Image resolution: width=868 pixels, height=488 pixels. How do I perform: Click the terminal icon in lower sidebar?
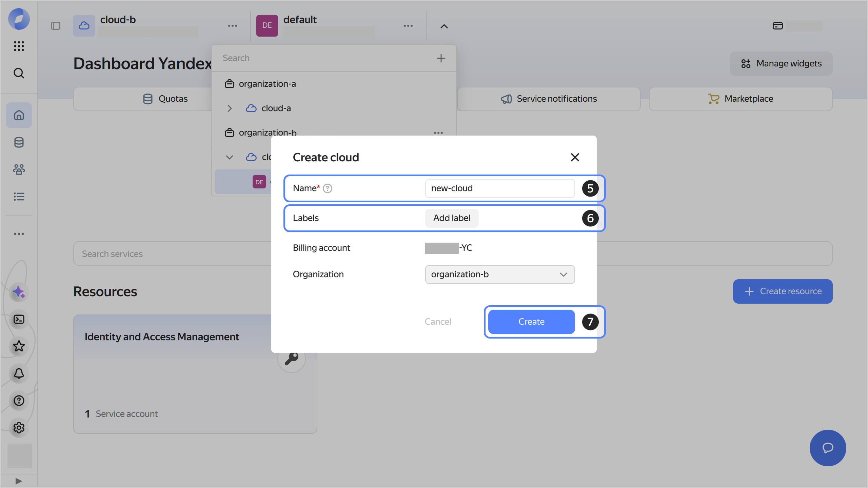[19, 319]
